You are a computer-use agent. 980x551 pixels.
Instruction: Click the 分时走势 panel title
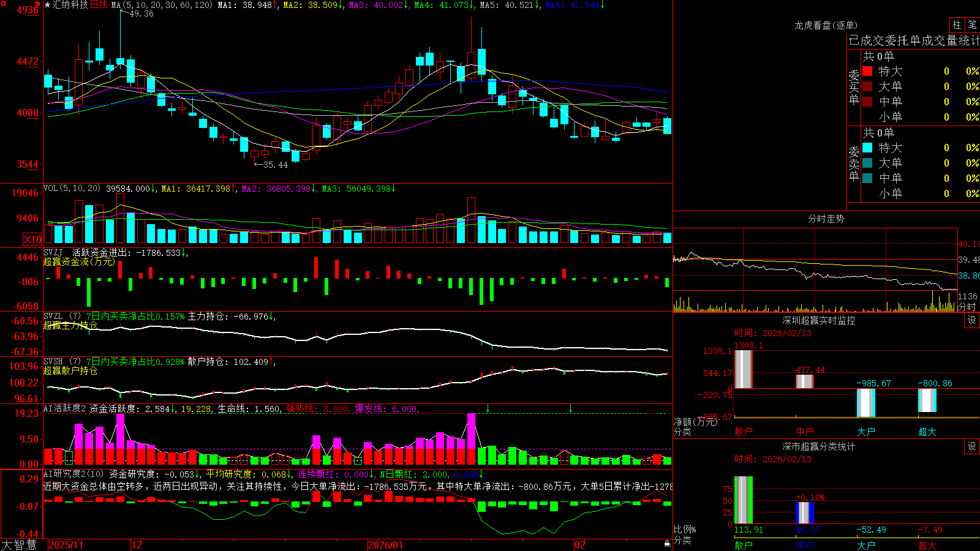pos(826,219)
